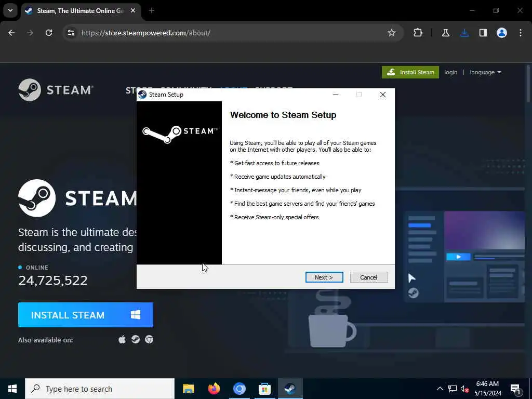Cancel the Steam Setup wizard
Viewport: 532px width, 399px height.
click(369, 277)
